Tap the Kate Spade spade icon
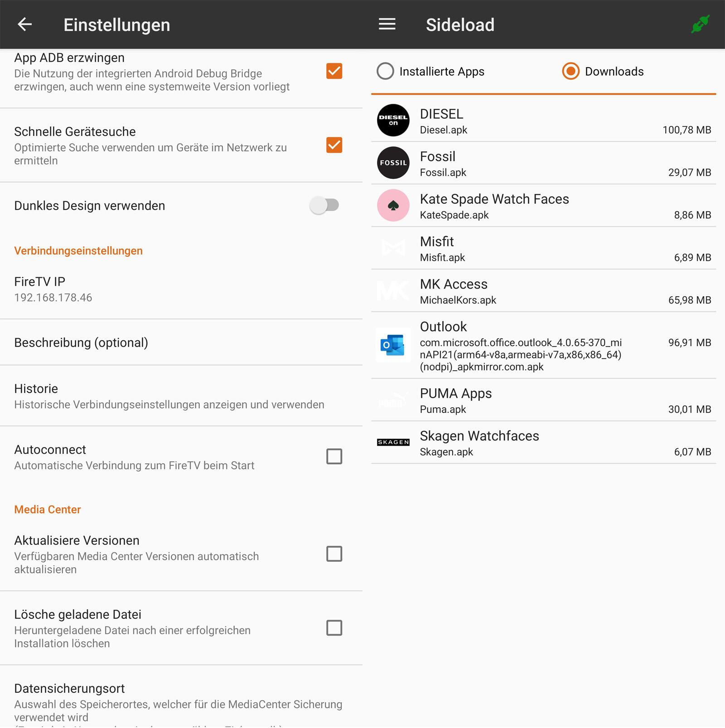The height and width of the screenshot is (728, 725). point(393,206)
